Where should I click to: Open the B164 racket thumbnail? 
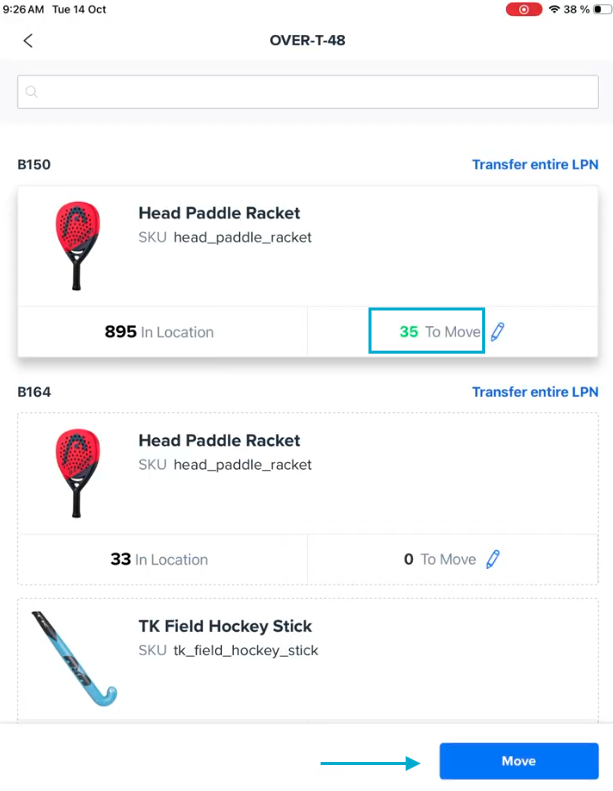[77, 473]
